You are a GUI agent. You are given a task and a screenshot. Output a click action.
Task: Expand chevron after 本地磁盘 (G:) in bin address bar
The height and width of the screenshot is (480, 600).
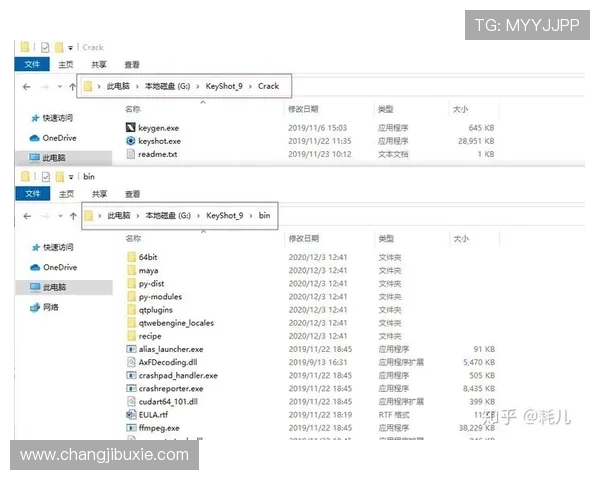198,216
